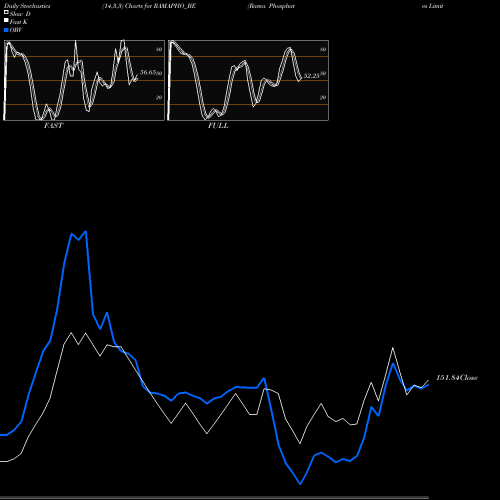The image size is (500, 500).
Task: Click the 'Slow D' legend label
Action: 20,14
